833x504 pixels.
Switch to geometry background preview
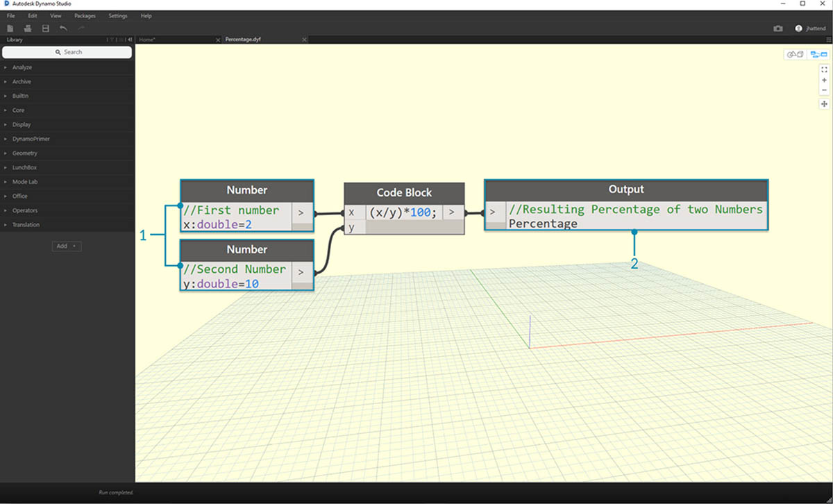795,54
